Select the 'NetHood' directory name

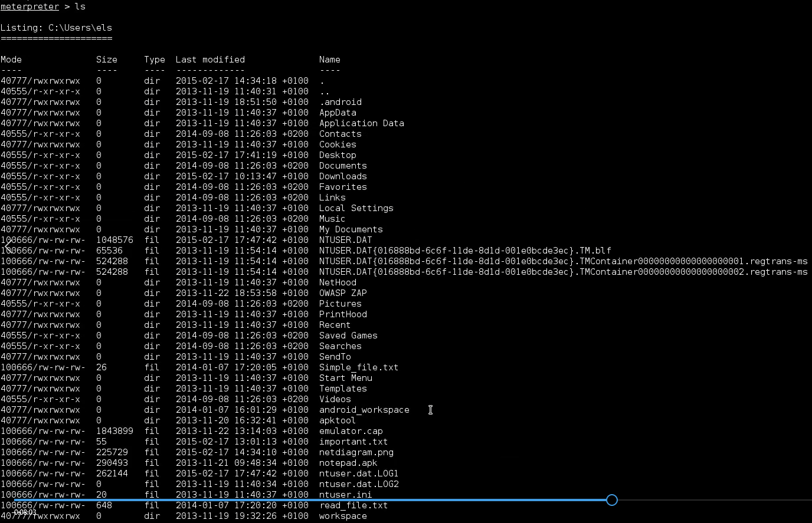pyautogui.click(x=338, y=282)
